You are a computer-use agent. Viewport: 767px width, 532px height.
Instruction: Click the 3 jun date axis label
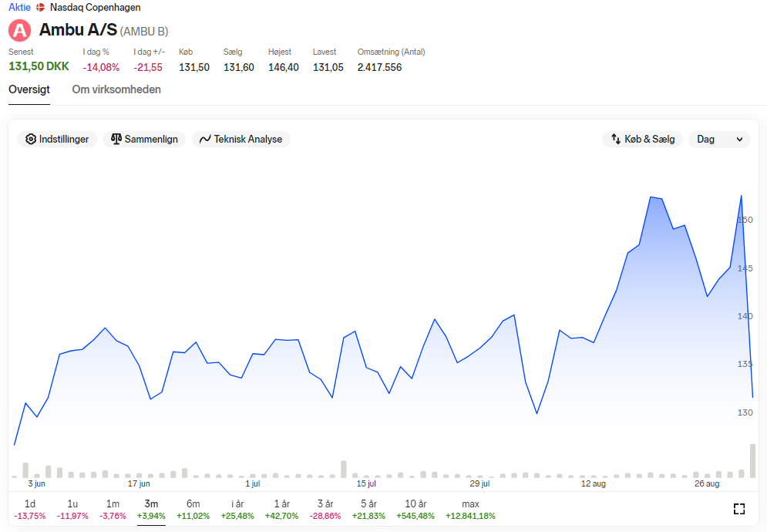(x=37, y=483)
